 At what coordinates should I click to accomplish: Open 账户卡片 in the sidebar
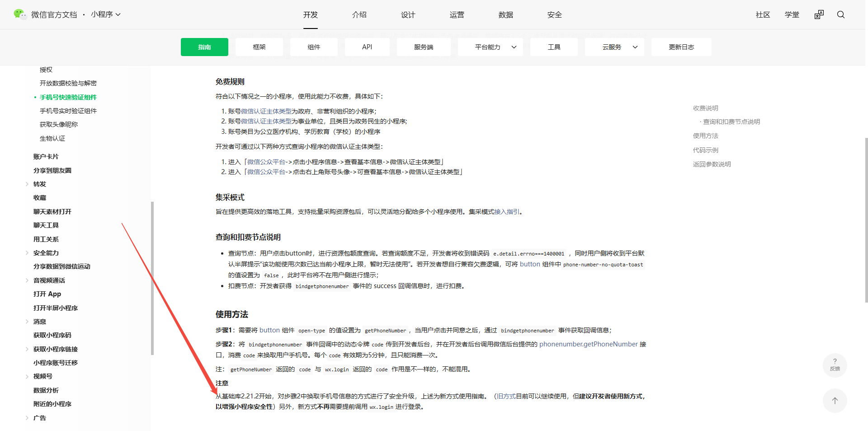coord(46,156)
